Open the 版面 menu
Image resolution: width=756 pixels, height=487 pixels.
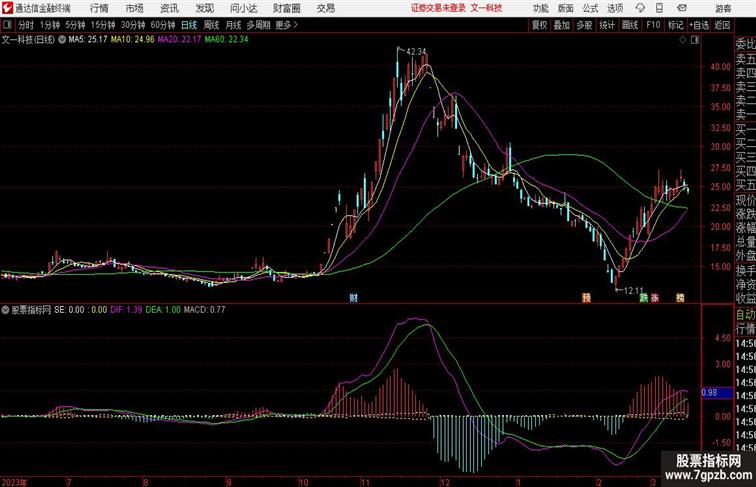coord(566,8)
